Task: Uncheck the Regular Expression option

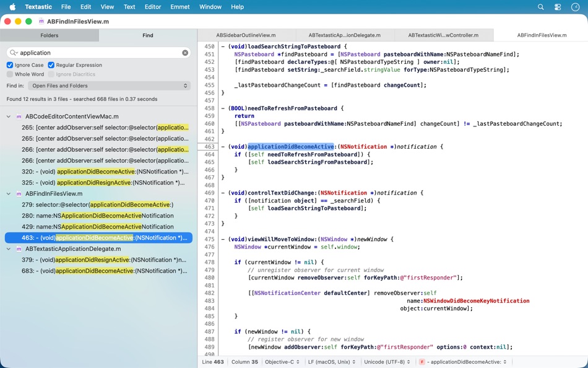Action: [51, 64]
